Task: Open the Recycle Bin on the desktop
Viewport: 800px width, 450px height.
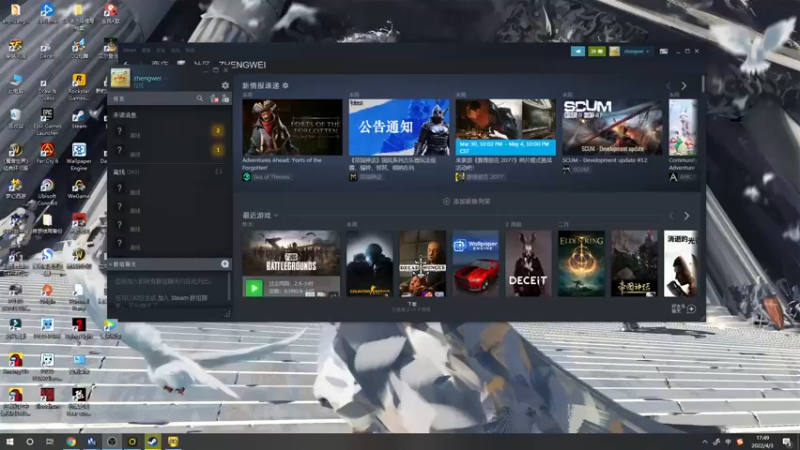Action: coord(15,119)
